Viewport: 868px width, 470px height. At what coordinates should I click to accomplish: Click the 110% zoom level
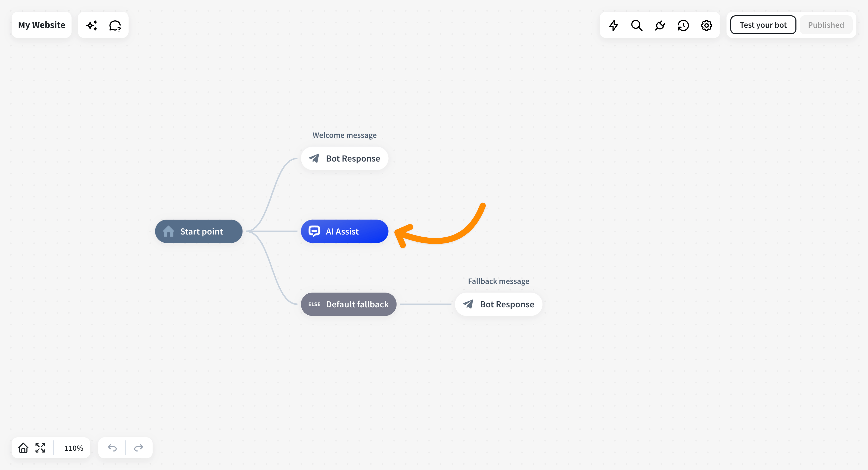pyautogui.click(x=74, y=448)
